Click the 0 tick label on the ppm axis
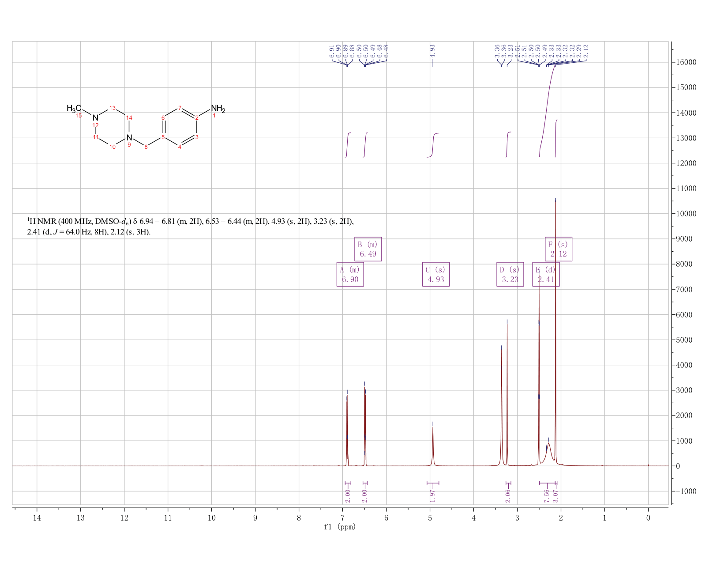728x563 pixels. click(648, 518)
